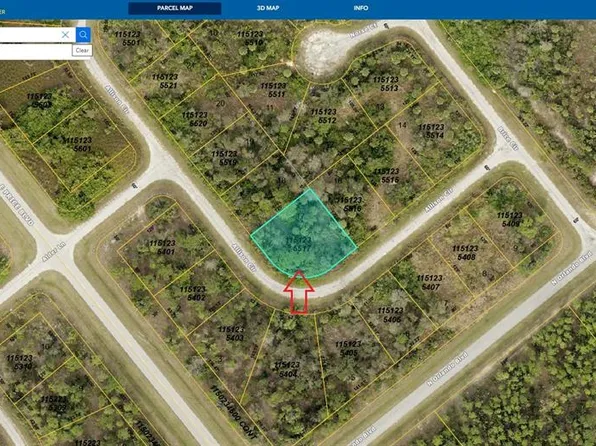This screenshot has height=446, width=596.
Task: Click the Alice Cir street label
Action: [x=507, y=138]
